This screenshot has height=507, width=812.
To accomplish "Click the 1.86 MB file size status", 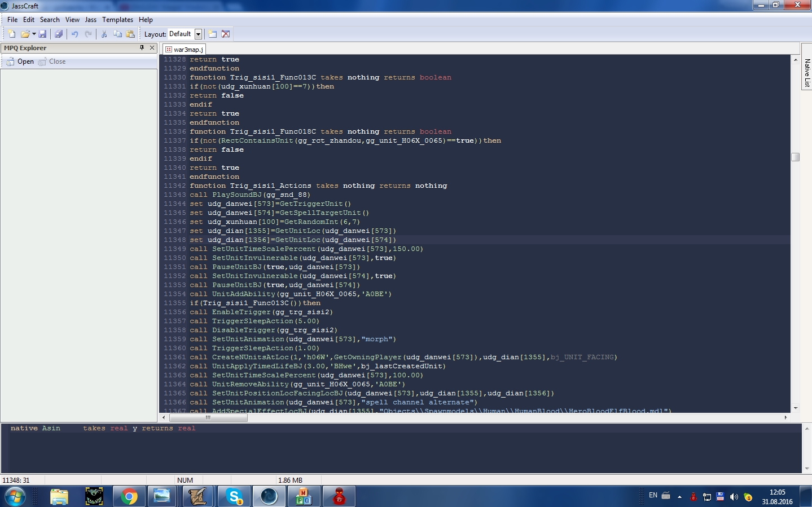I will click(290, 480).
